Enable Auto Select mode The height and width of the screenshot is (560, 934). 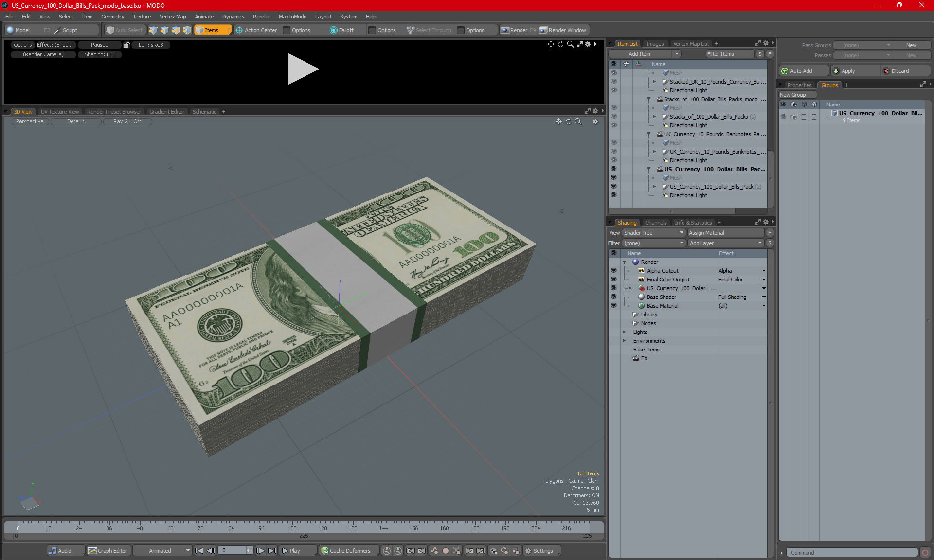point(125,30)
